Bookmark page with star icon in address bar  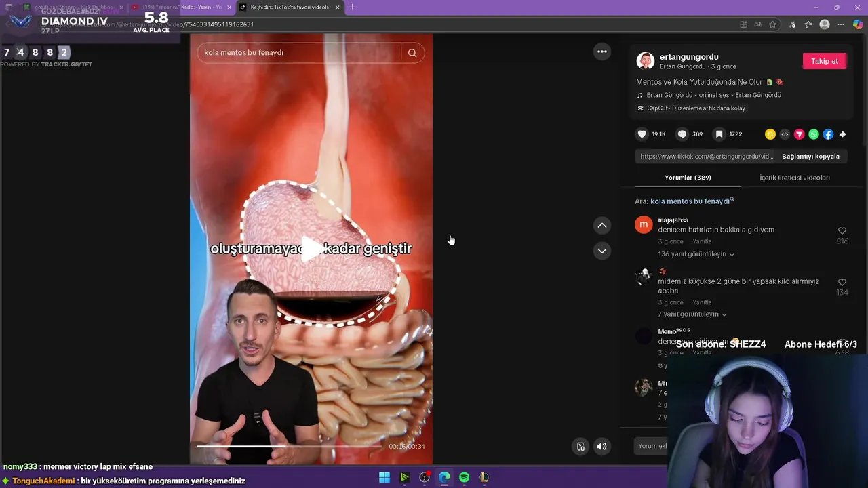pos(772,24)
